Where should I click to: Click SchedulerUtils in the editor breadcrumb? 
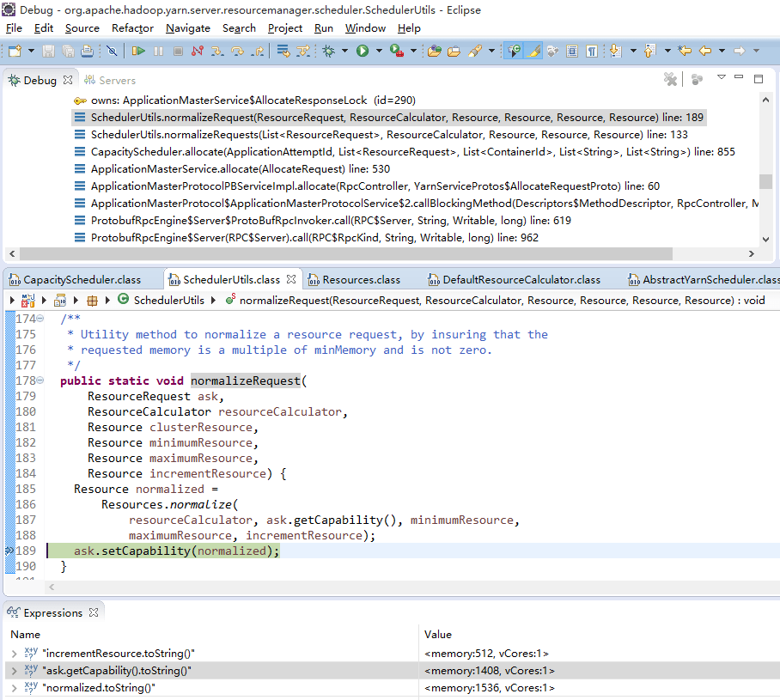pyautogui.click(x=169, y=301)
